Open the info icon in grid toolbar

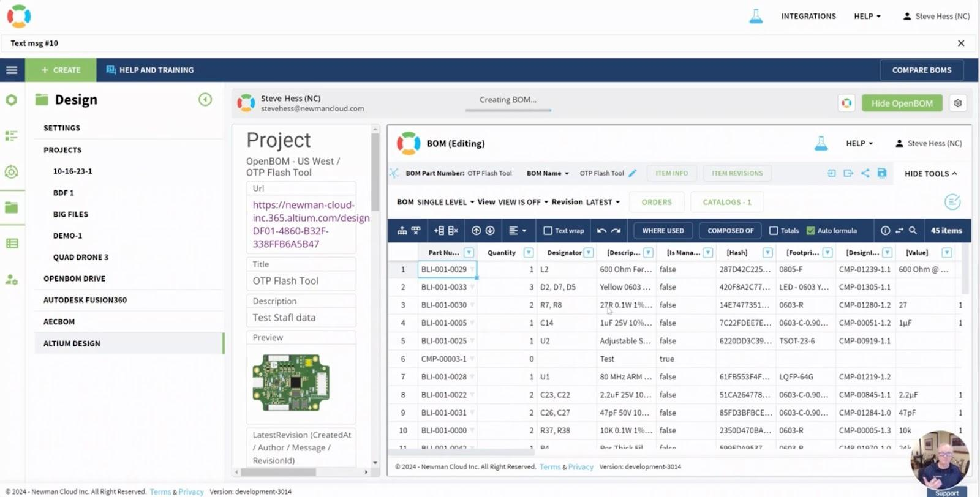click(x=885, y=231)
